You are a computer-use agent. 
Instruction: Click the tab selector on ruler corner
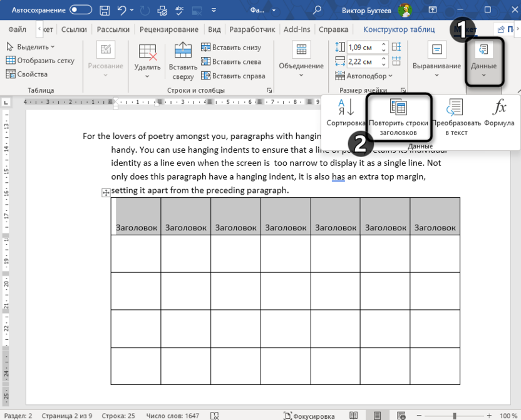click(x=6, y=102)
